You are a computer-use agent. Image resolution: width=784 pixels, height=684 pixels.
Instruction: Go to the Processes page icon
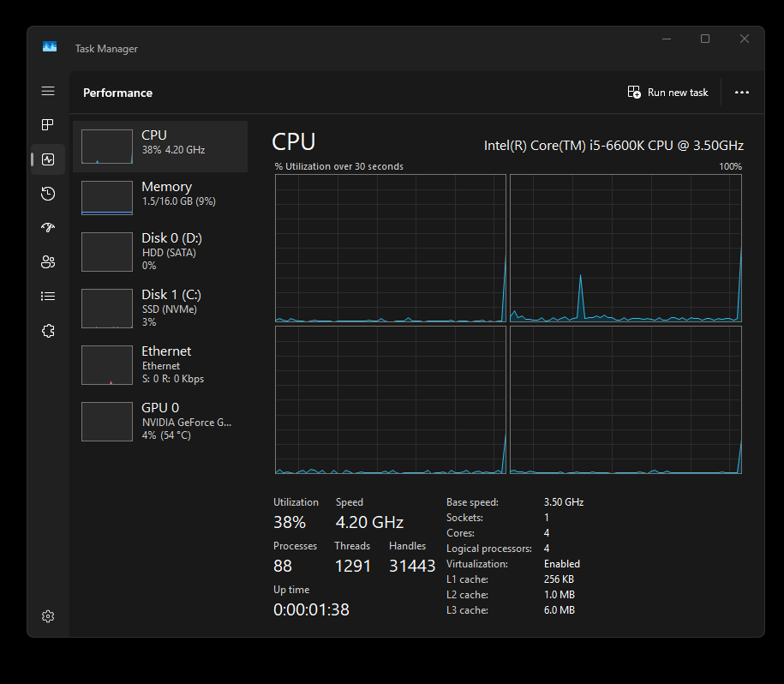(48, 124)
